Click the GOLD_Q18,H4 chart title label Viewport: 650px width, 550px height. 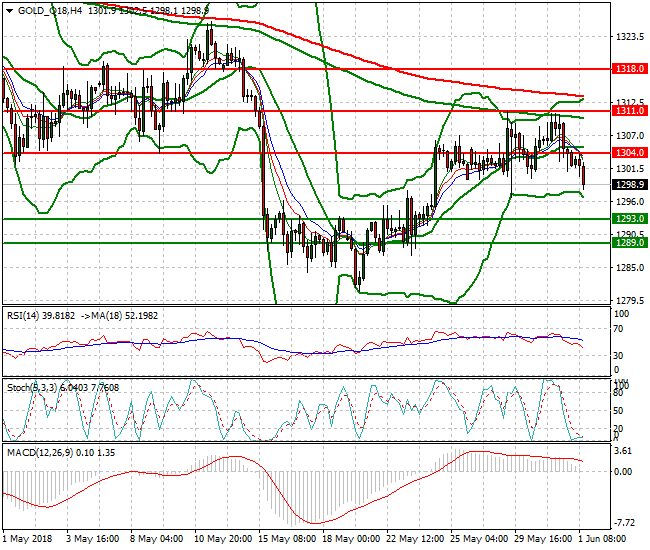coord(49,9)
